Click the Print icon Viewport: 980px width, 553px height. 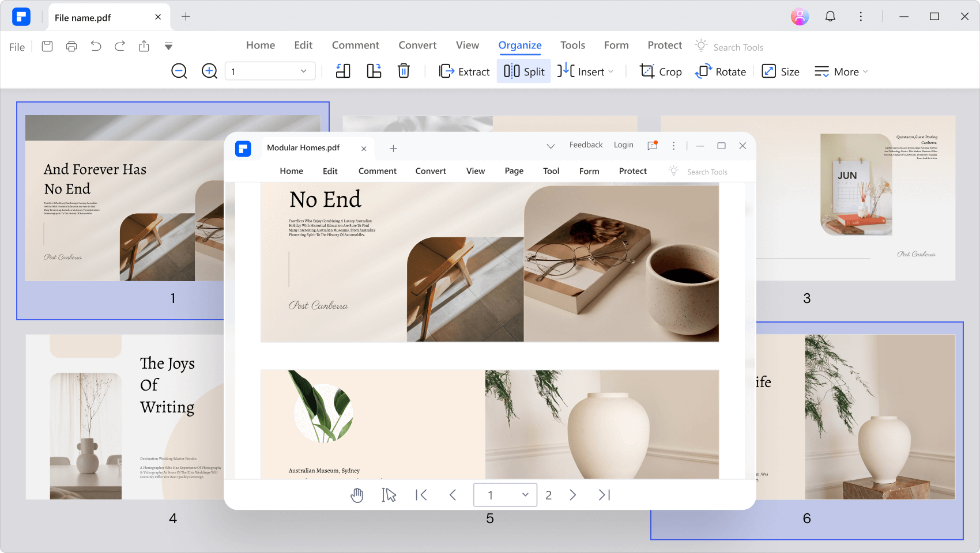tap(71, 46)
